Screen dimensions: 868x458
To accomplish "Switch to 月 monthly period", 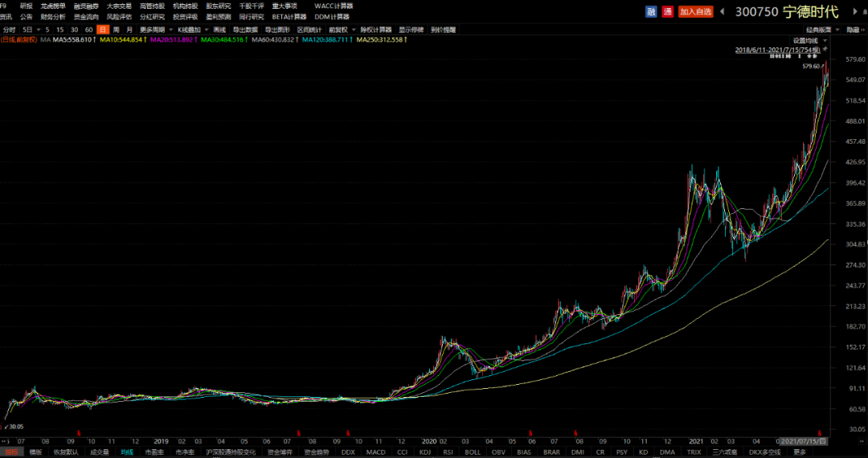I will pos(129,29).
